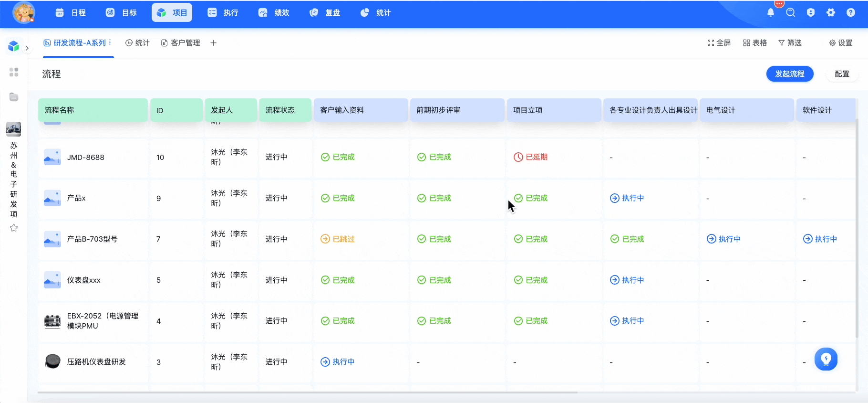Viewport: 868px width, 403px height.
Task: Open the 产品x process row
Action: (x=76, y=198)
